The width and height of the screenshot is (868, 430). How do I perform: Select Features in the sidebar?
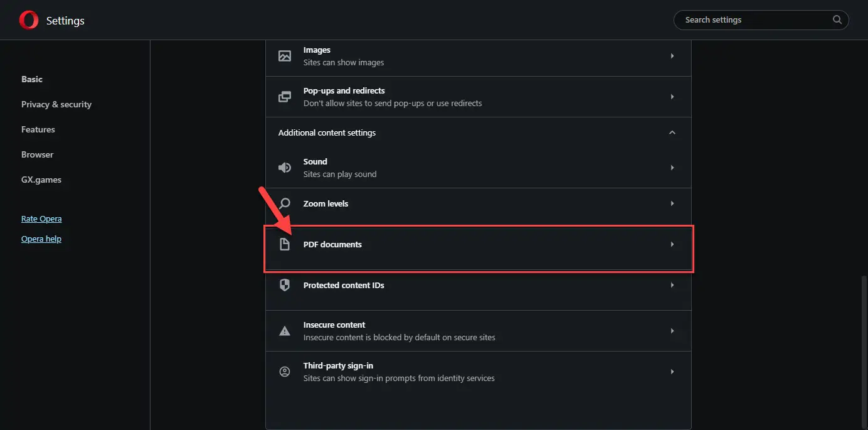38,129
